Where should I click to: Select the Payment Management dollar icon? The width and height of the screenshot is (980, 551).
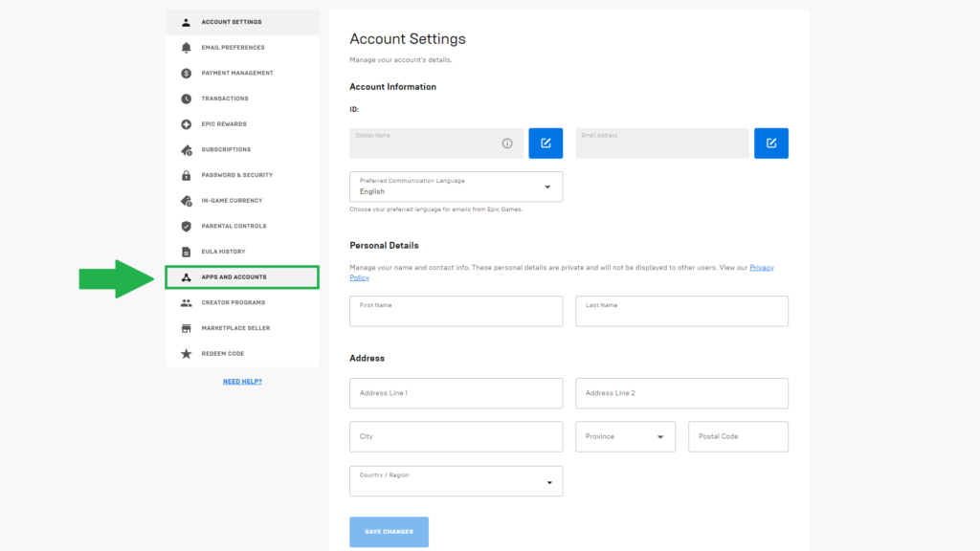pyautogui.click(x=186, y=73)
